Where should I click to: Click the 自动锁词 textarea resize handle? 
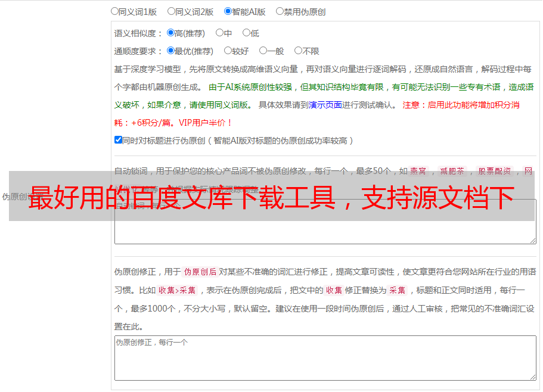533,241
